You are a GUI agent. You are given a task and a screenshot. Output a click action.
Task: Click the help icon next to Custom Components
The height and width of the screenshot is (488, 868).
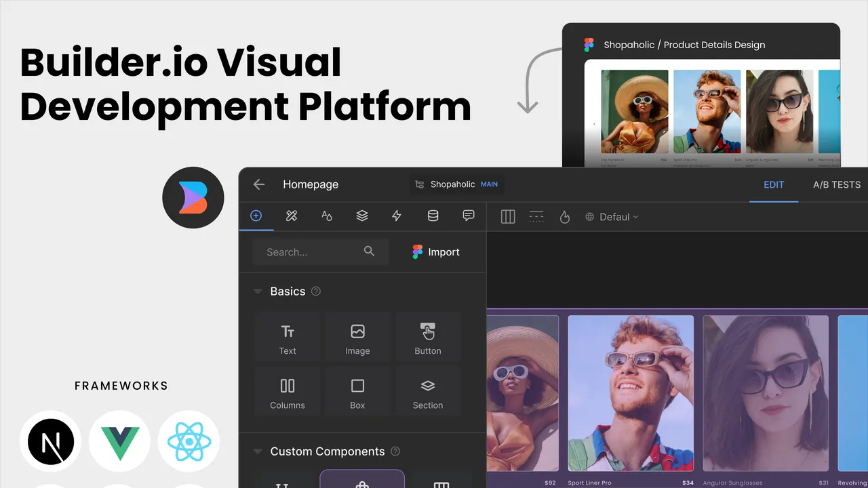click(395, 451)
